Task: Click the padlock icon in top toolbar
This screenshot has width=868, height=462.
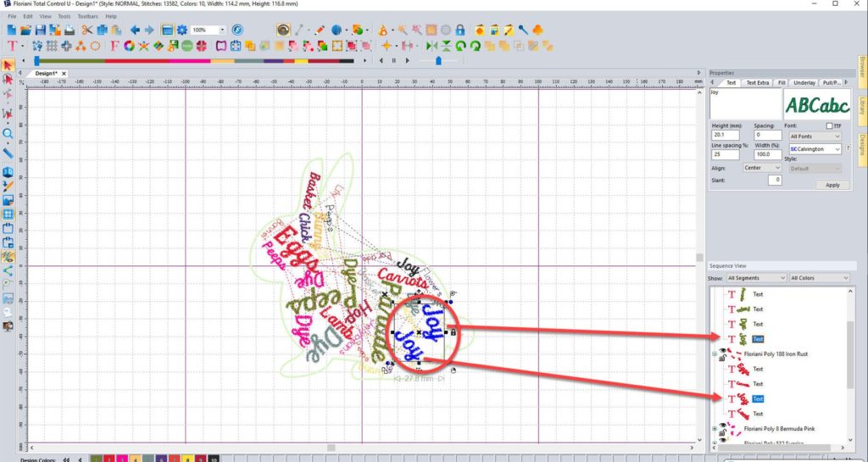Action: [460, 30]
